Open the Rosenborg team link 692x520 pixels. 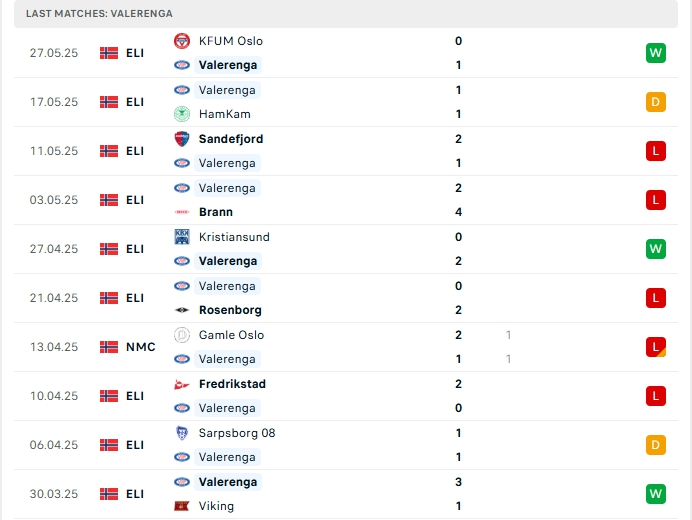pos(231,310)
